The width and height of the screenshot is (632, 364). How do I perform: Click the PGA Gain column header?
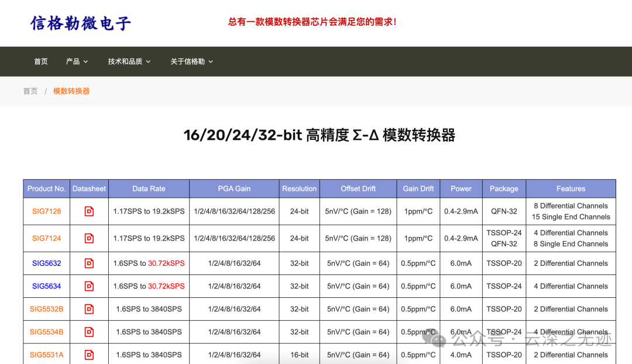tap(234, 188)
